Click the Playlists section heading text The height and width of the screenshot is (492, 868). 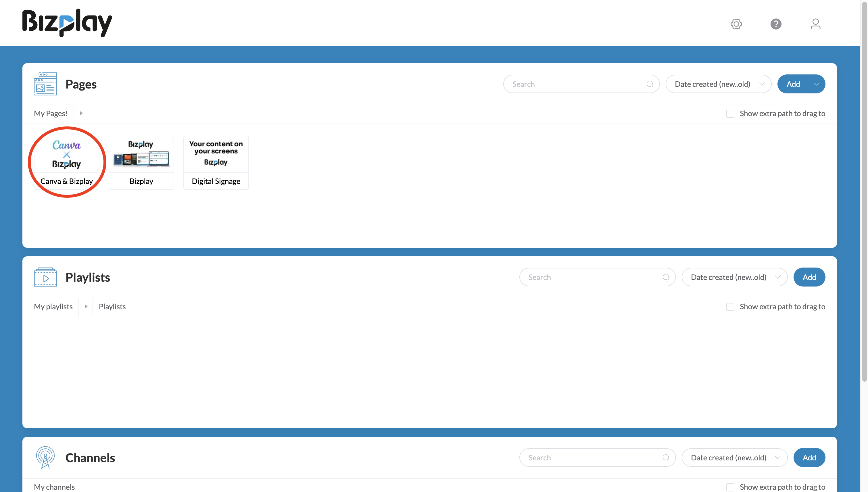pos(88,277)
